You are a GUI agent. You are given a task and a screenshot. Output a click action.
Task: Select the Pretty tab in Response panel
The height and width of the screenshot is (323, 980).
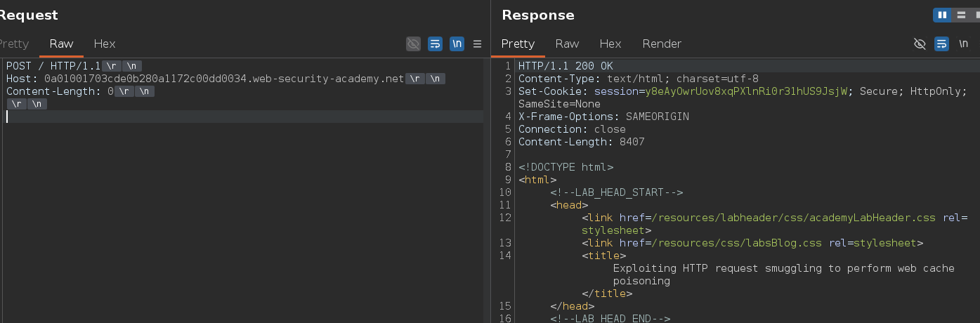(x=518, y=44)
